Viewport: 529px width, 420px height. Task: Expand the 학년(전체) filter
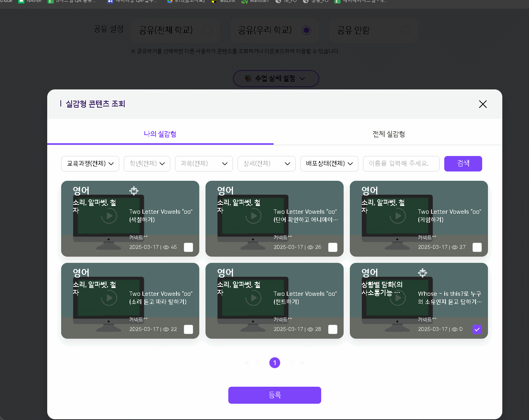pos(147,164)
